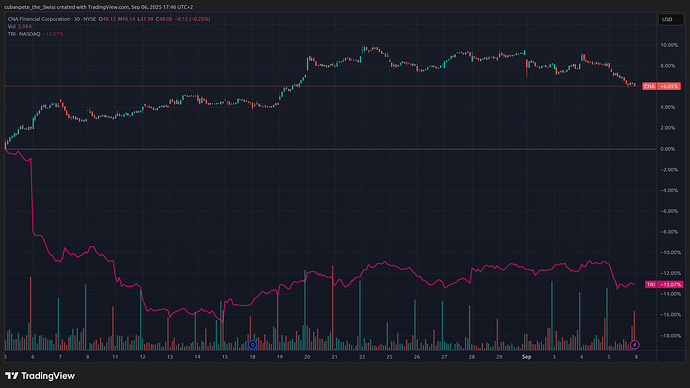The width and height of the screenshot is (690, 388).
Task: Click the −10.00% axis label
Action: [x=670, y=253]
